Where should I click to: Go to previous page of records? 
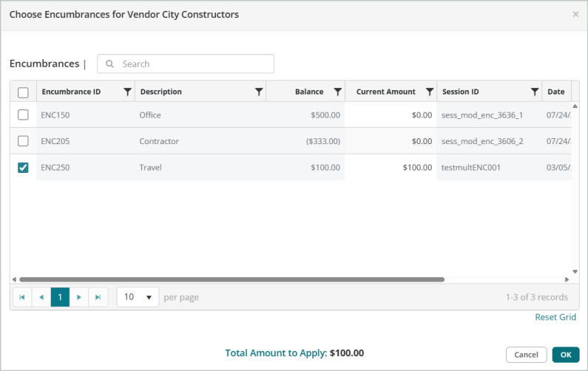pos(41,297)
